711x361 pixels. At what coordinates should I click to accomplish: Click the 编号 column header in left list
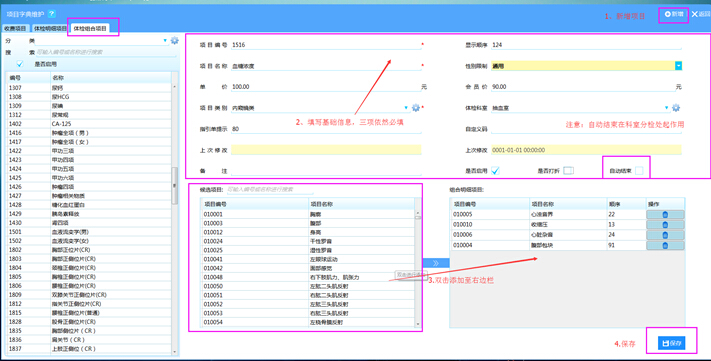coord(28,78)
